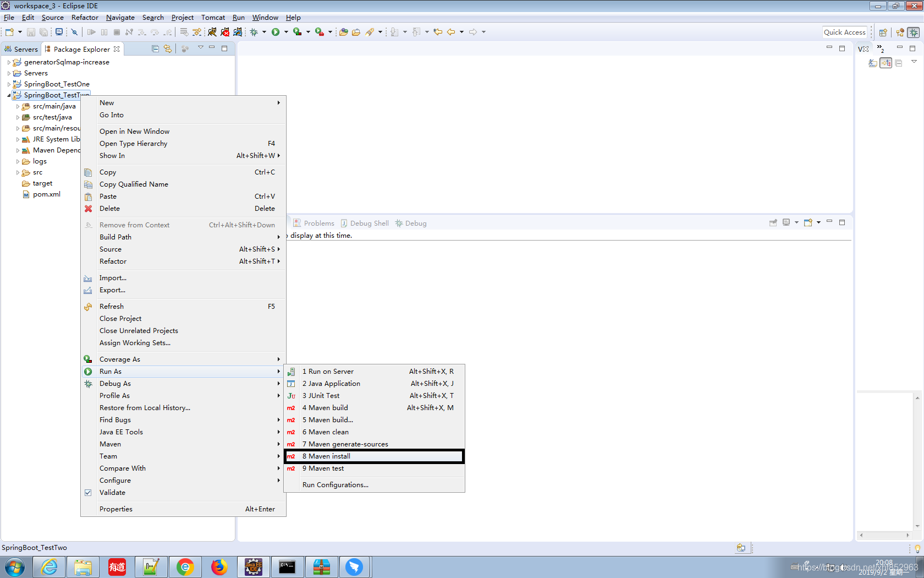Switch to the Problems tab
The image size is (924, 578).
[x=314, y=223]
